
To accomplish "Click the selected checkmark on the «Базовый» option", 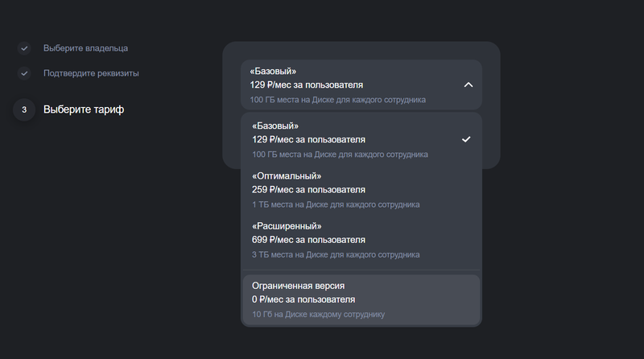I will tap(466, 139).
